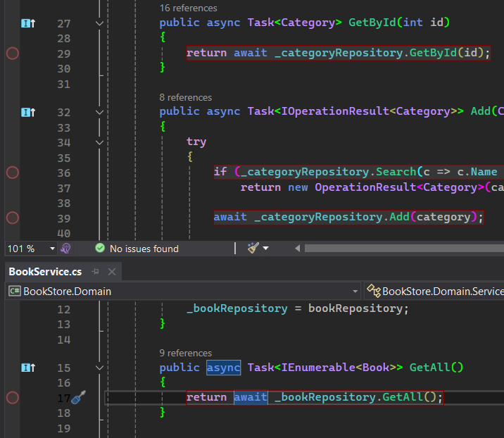Toggle the breakpoint on line 39

(12, 217)
